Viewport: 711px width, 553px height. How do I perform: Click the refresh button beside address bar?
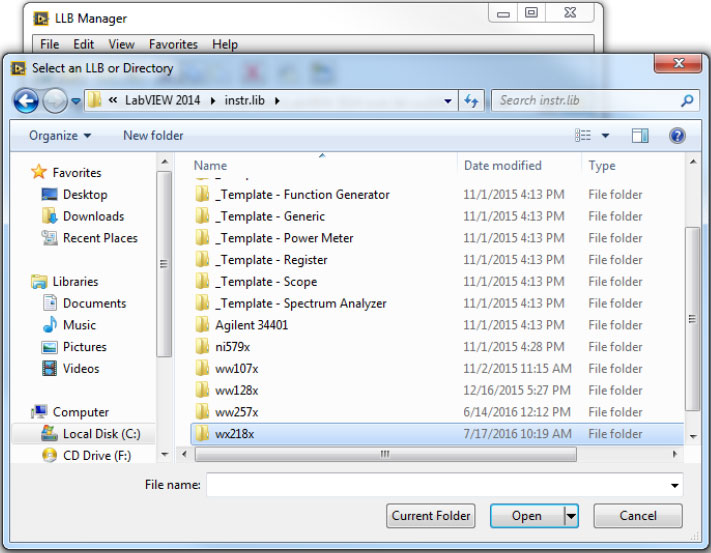(x=471, y=100)
